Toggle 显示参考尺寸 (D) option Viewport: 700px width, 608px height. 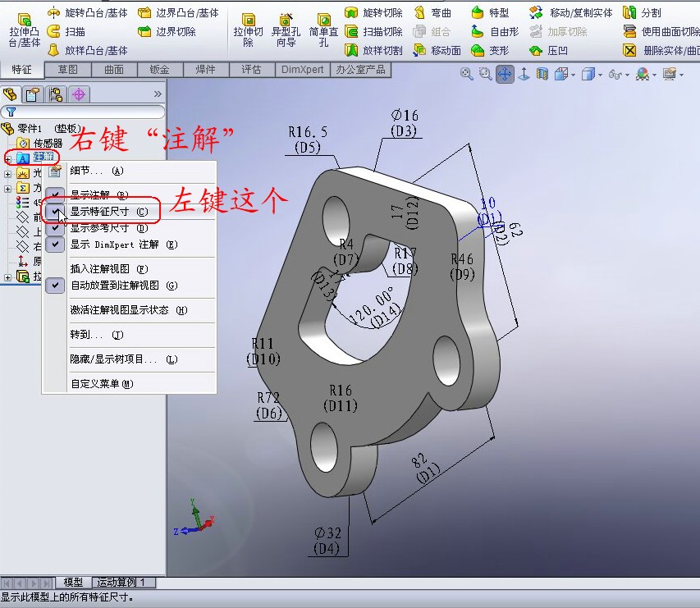click(x=109, y=228)
